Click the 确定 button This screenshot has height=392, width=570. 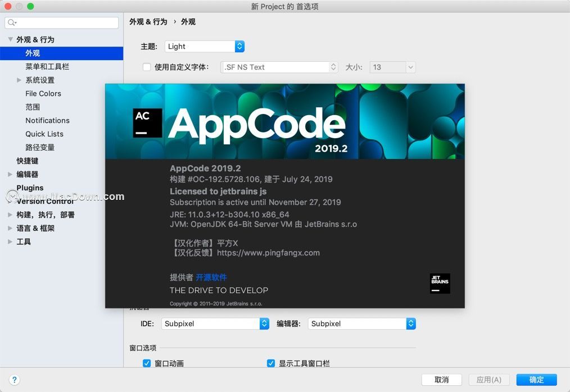click(x=537, y=380)
